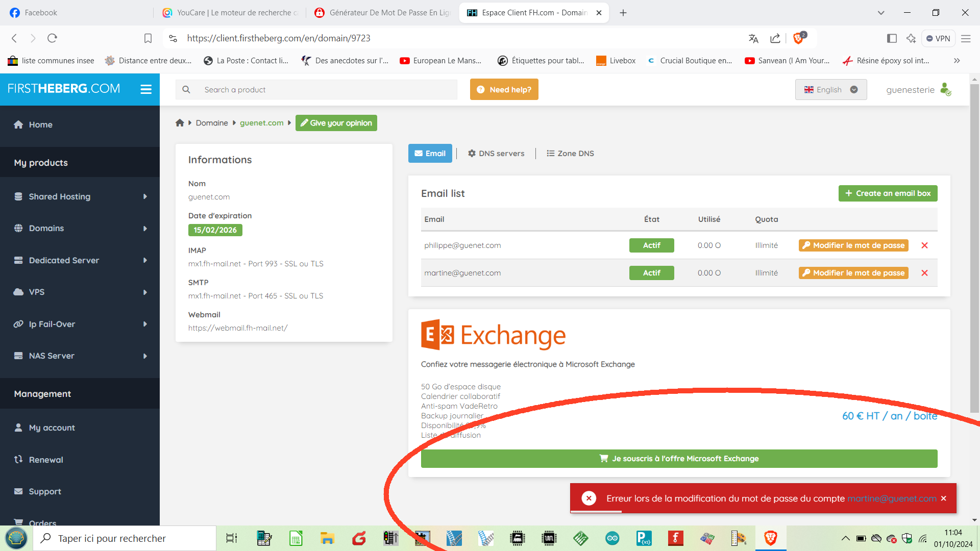This screenshot has width=980, height=551.
Task: Open the tab search dropdown arrow
Action: pyautogui.click(x=881, y=13)
